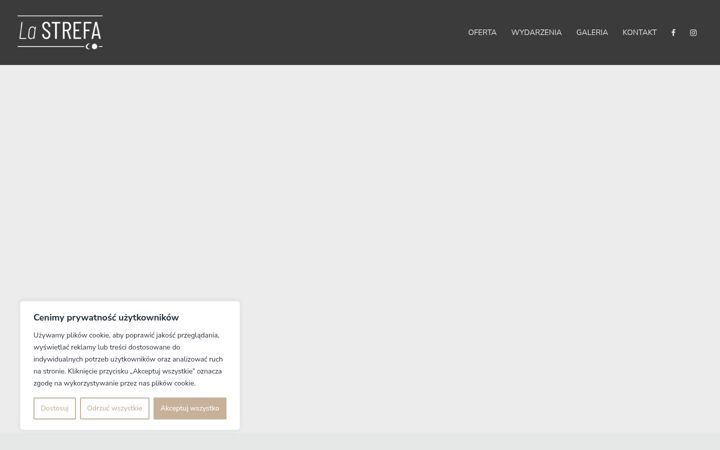Click the Odrzuć wszystkie button
The height and width of the screenshot is (450, 720).
click(115, 408)
